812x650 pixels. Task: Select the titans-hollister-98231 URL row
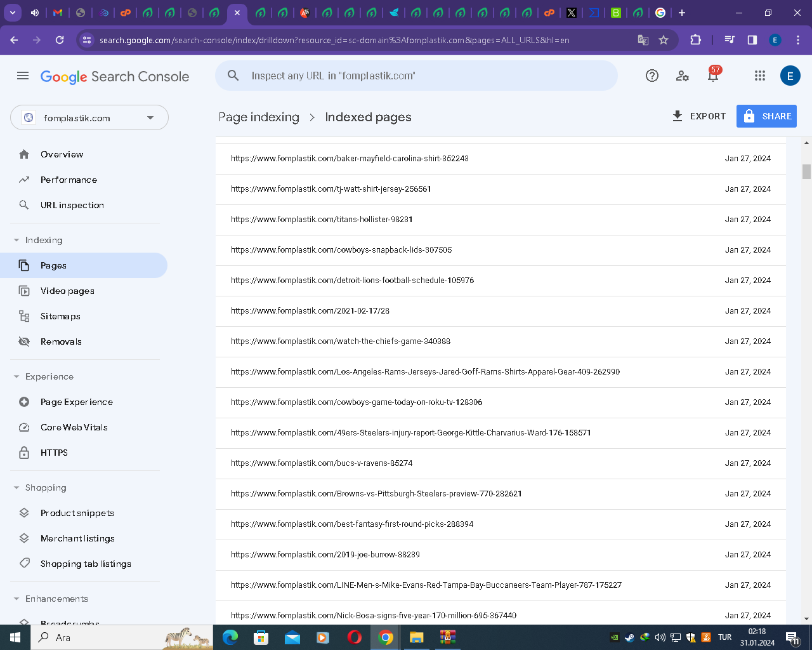click(x=501, y=220)
